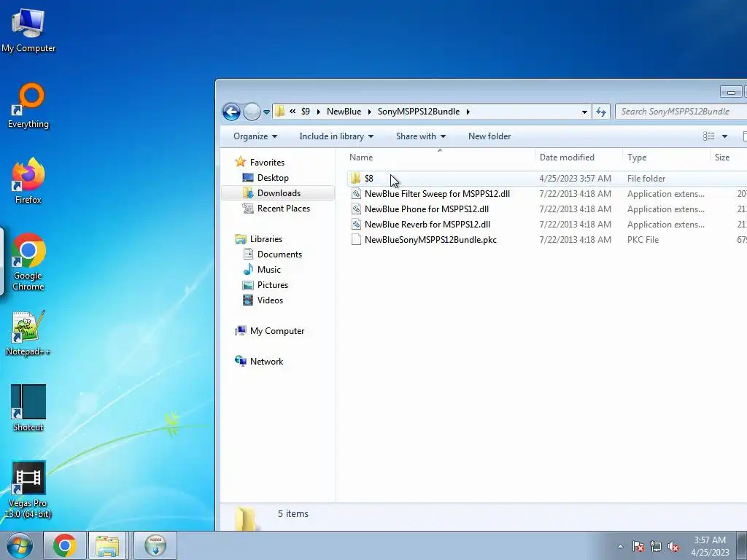Sort by Type column header
The width and height of the screenshot is (747, 560).
click(637, 157)
